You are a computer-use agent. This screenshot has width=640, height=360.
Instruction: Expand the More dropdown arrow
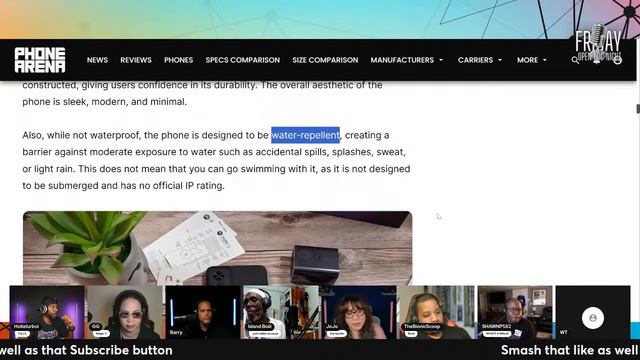(x=544, y=60)
